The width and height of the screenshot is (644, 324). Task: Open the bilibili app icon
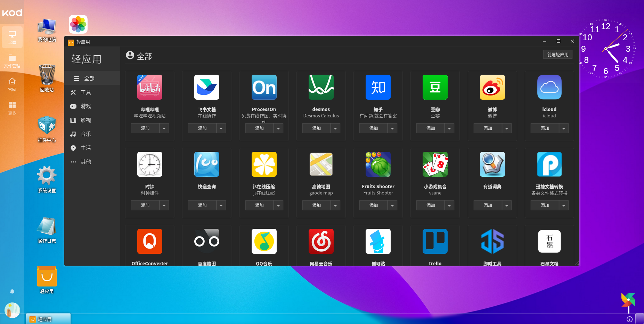tap(150, 87)
